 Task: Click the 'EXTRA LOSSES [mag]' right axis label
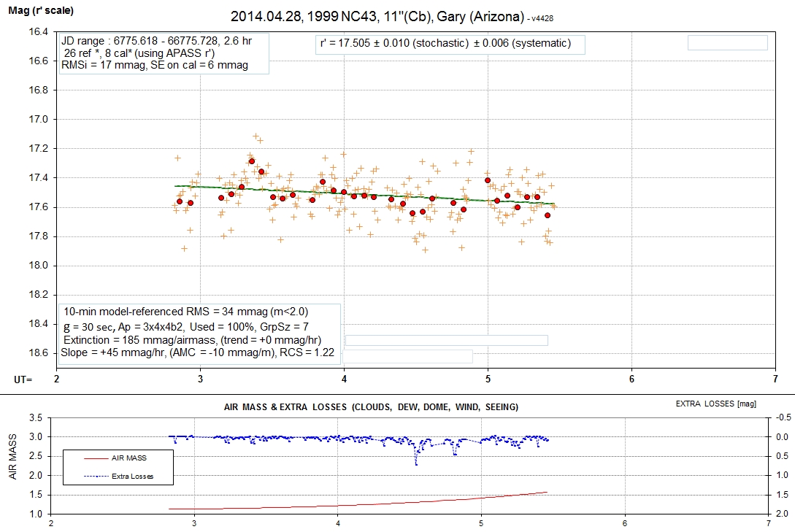(716, 404)
